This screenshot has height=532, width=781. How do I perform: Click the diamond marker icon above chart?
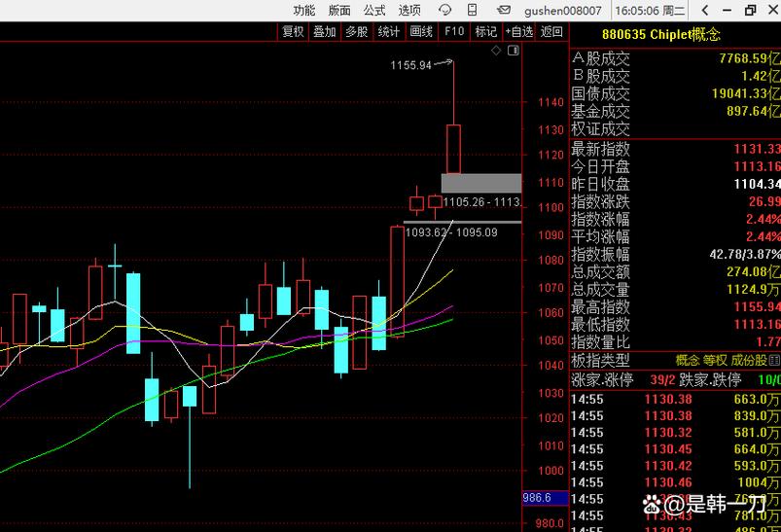(x=496, y=51)
